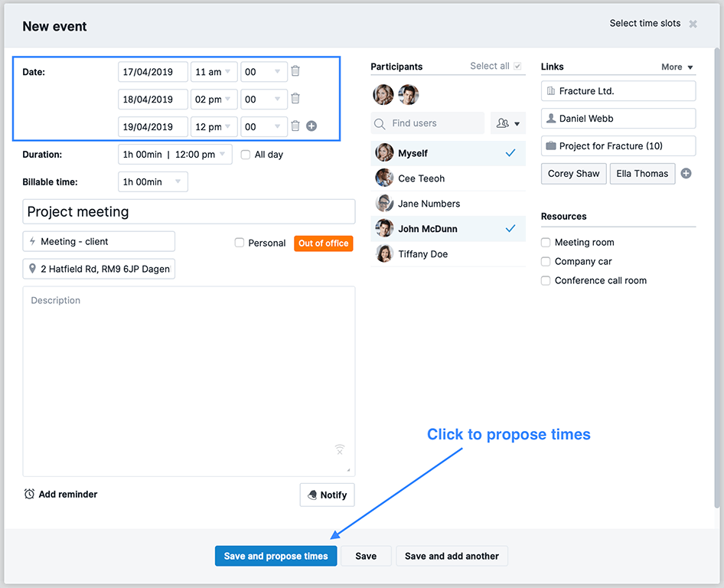The width and height of the screenshot is (724, 588).
Task: Click the briefcase icon on Project for Fracture
Action: pyautogui.click(x=551, y=146)
